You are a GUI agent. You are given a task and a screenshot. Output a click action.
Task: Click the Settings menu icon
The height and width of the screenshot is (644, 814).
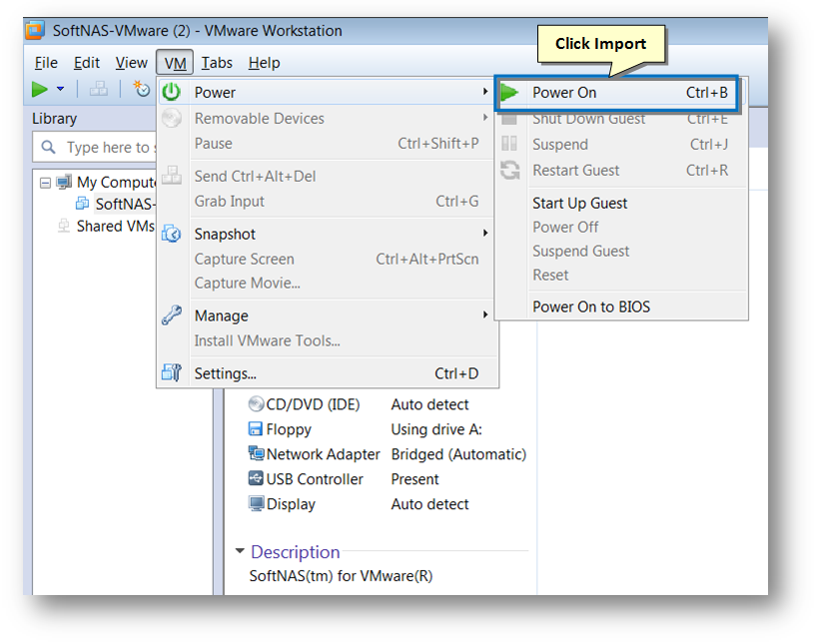[x=172, y=372]
